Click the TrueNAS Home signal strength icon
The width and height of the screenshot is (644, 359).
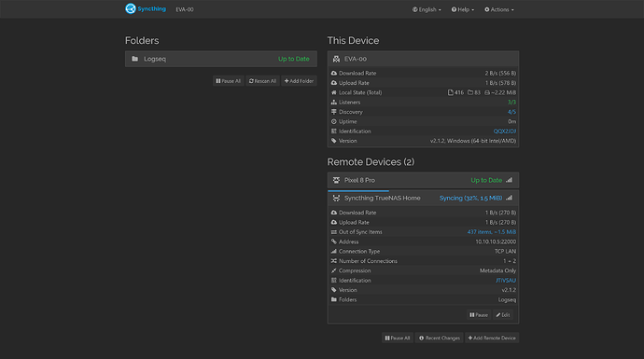point(510,198)
